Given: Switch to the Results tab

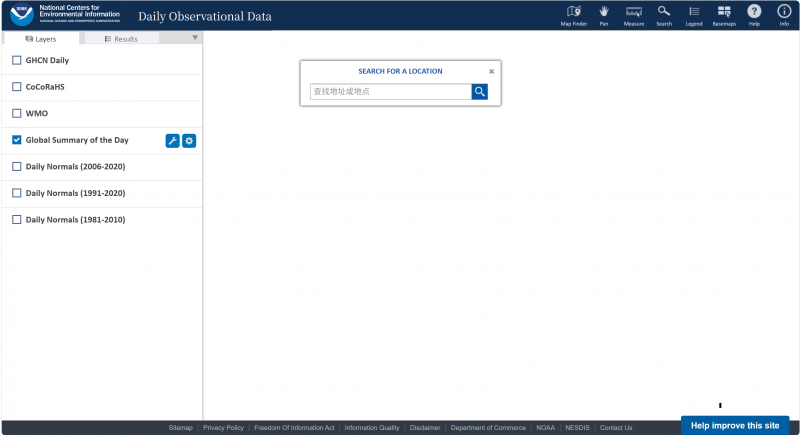Looking at the screenshot, I should click(121, 39).
